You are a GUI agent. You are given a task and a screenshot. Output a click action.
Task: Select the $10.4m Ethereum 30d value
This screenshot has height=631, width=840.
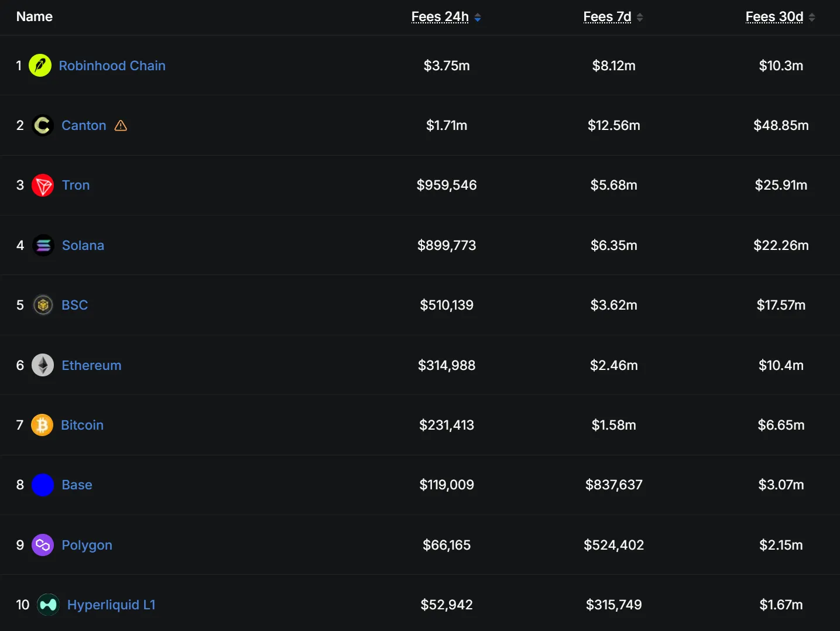[x=781, y=365]
